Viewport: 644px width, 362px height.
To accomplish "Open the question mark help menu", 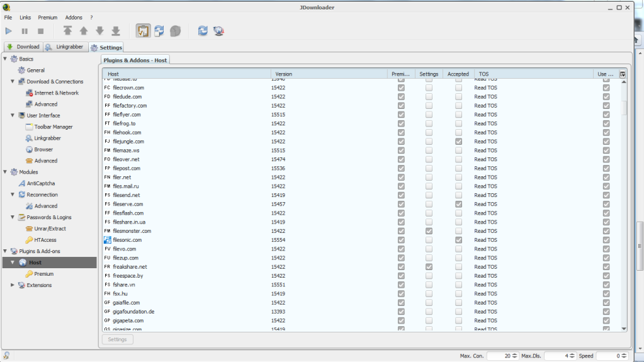I will [91, 18].
